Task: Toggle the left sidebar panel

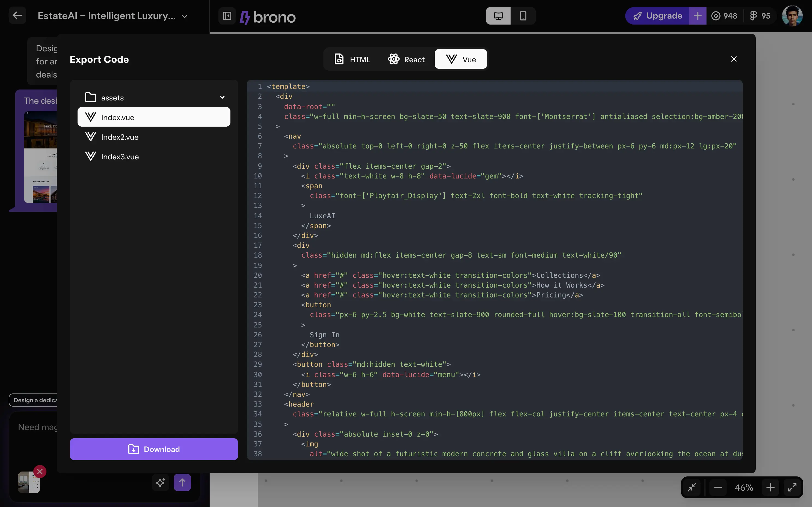Action: pyautogui.click(x=227, y=16)
